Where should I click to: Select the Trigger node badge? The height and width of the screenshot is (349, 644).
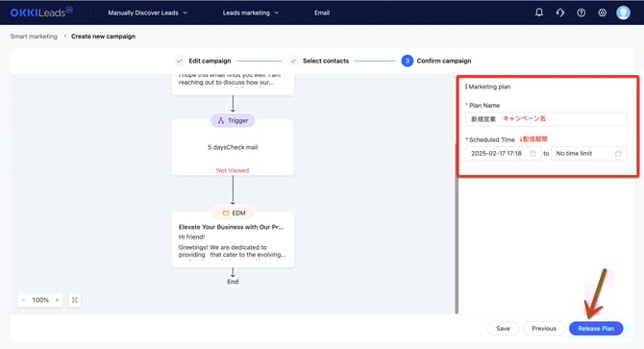click(x=233, y=121)
